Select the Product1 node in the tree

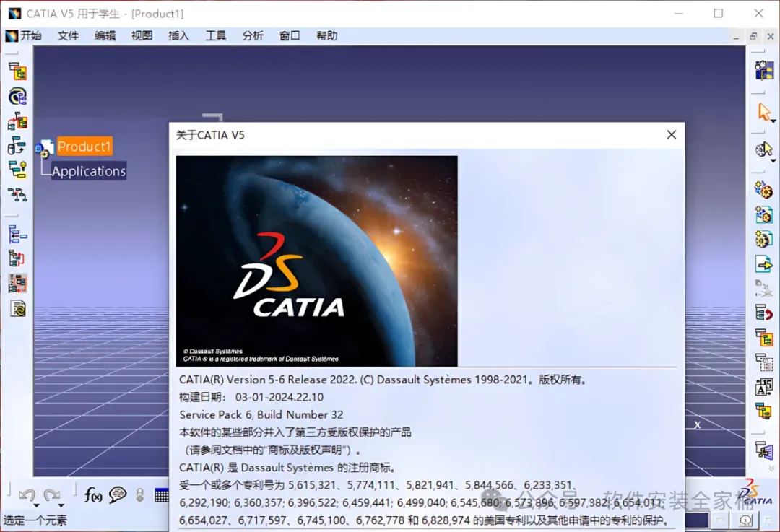(84, 147)
